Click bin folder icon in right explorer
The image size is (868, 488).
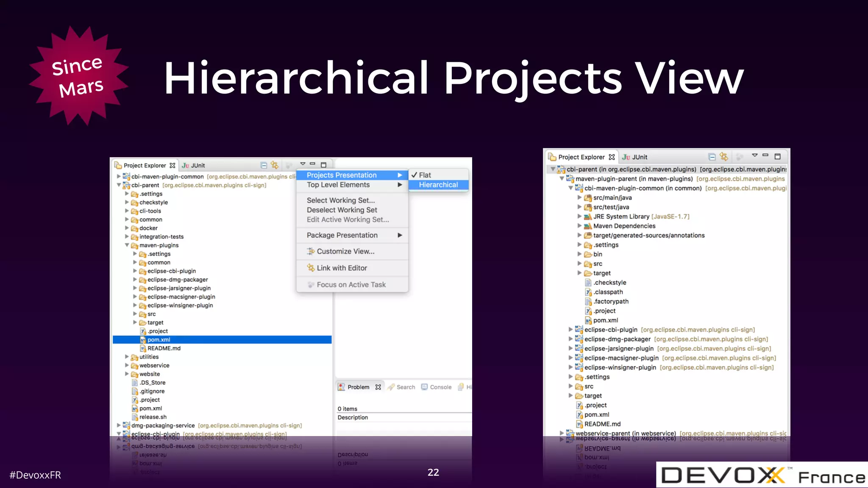click(588, 255)
